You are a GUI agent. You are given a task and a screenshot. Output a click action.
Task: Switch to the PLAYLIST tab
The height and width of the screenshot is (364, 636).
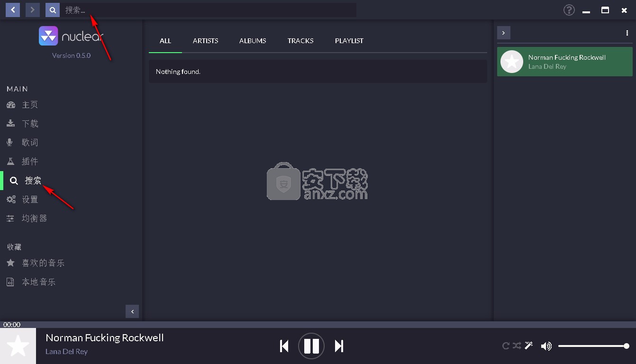(349, 41)
